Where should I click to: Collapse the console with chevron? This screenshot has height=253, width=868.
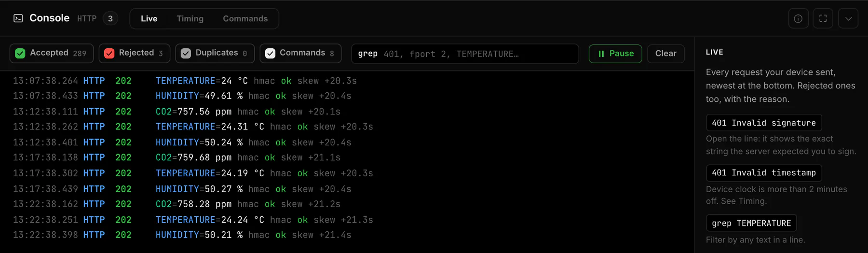[x=848, y=19]
